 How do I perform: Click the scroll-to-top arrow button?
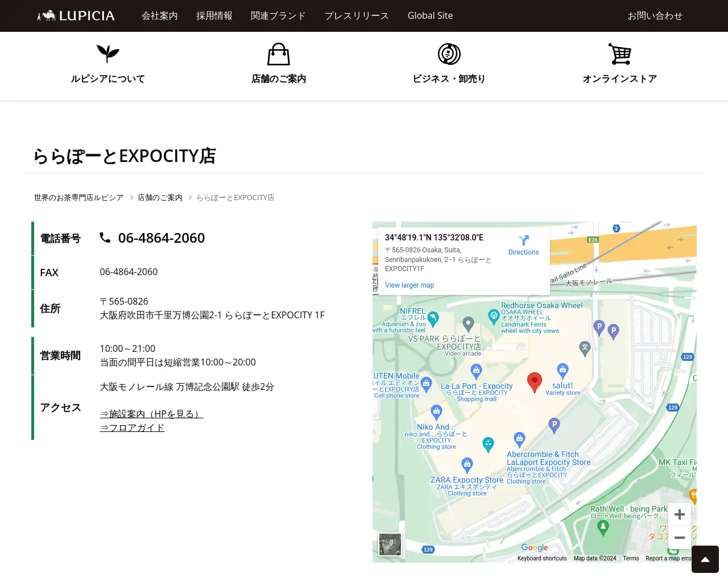click(x=705, y=559)
